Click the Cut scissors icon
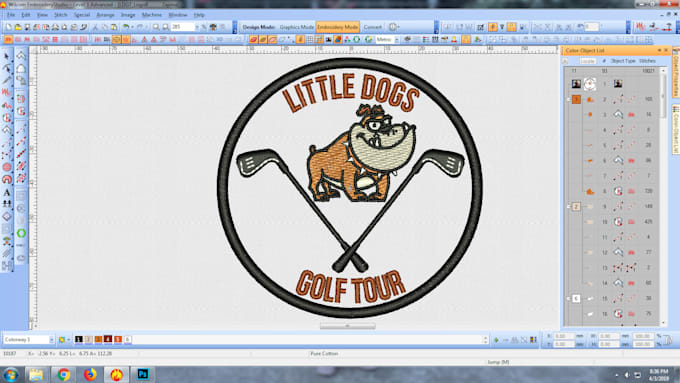This screenshot has height=383, width=680. [95, 27]
